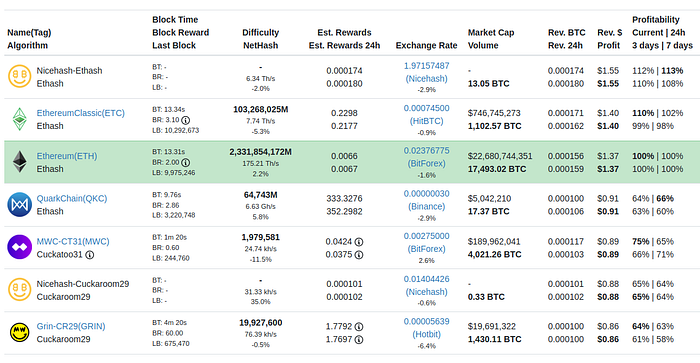Open exchange rate 1.97157487 link
This screenshot has width=700, height=363.
pos(426,66)
